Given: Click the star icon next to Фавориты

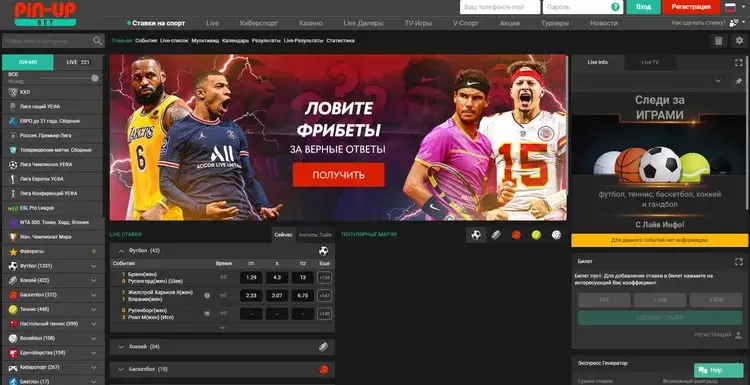Looking at the screenshot, I should [x=13, y=252].
